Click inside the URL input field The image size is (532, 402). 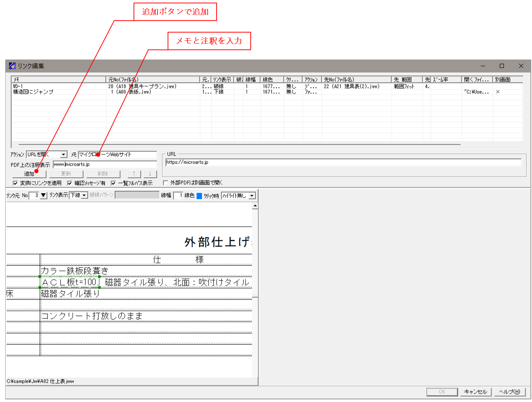click(x=337, y=162)
